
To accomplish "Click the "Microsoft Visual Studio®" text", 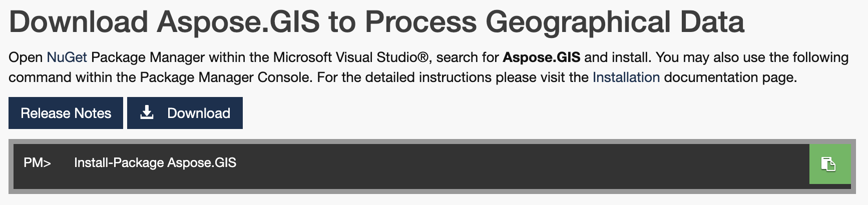I will [x=351, y=57].
